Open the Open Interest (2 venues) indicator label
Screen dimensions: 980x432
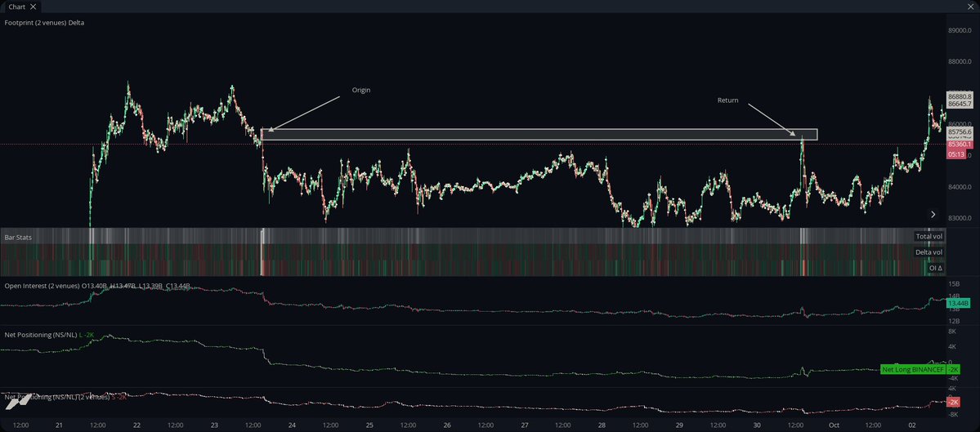(42, 285)
